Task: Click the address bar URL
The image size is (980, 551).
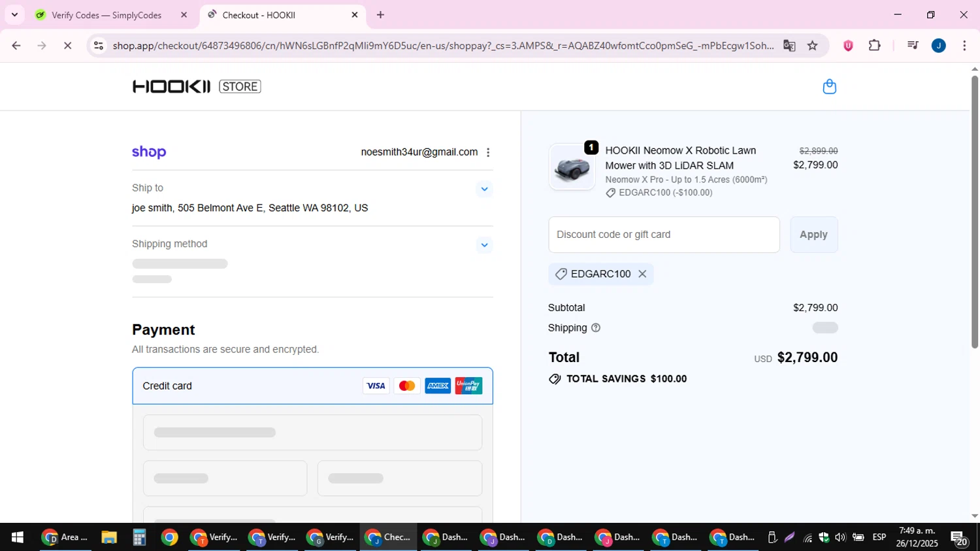Action: point(443,46)
